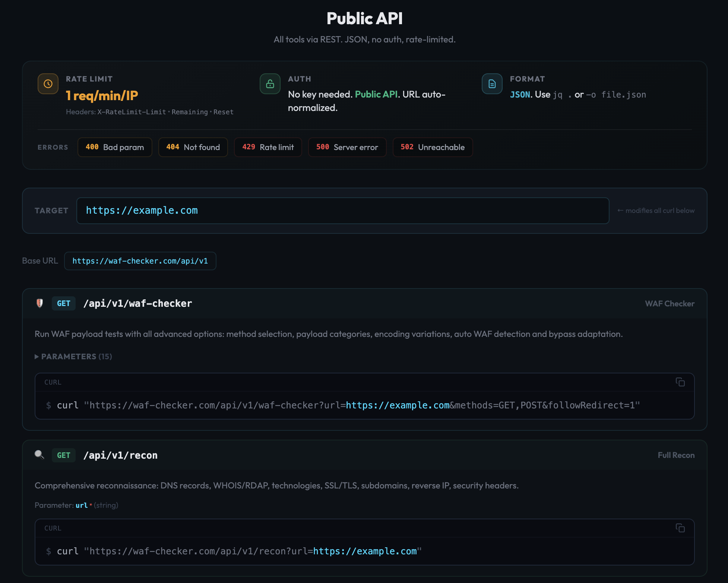Image resolution: width=728 pixels, height=583 pixels.
Task: Select the 500 Server error badge
Action: [347, 147]
